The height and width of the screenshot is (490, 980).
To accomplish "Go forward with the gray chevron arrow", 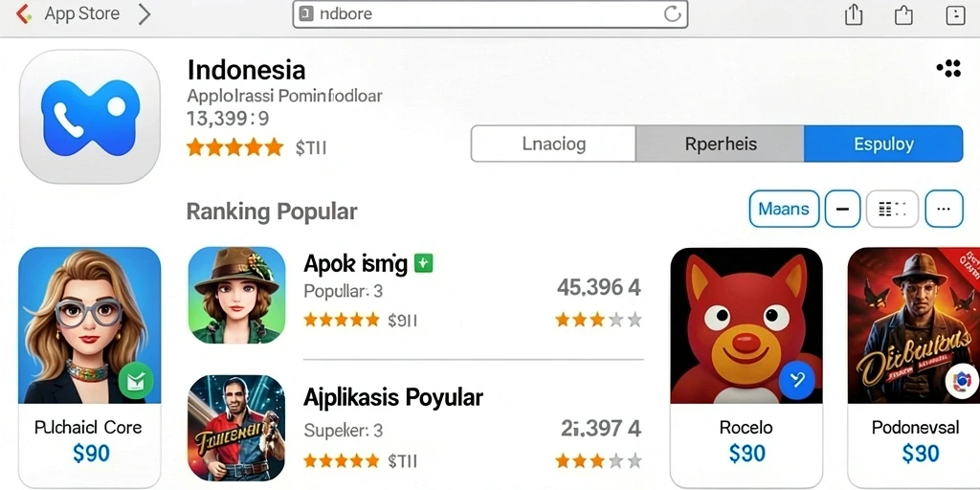I will 145,13.
